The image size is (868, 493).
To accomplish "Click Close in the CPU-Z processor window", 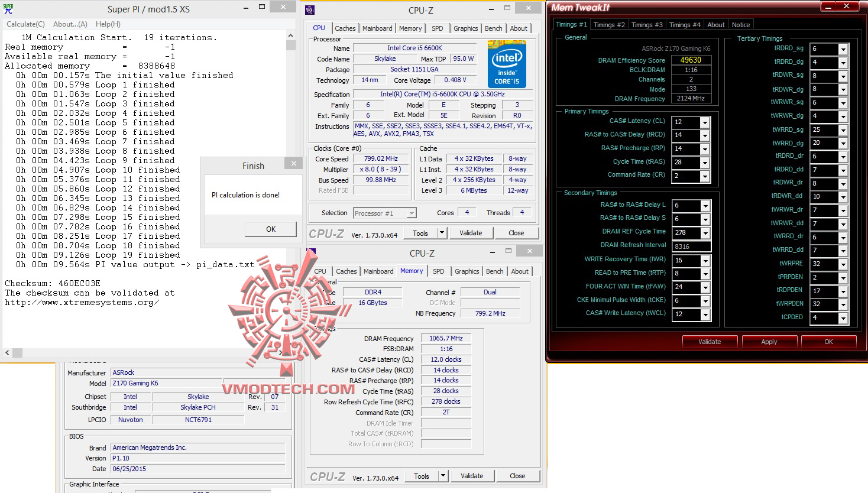I will tap(516, 233).
